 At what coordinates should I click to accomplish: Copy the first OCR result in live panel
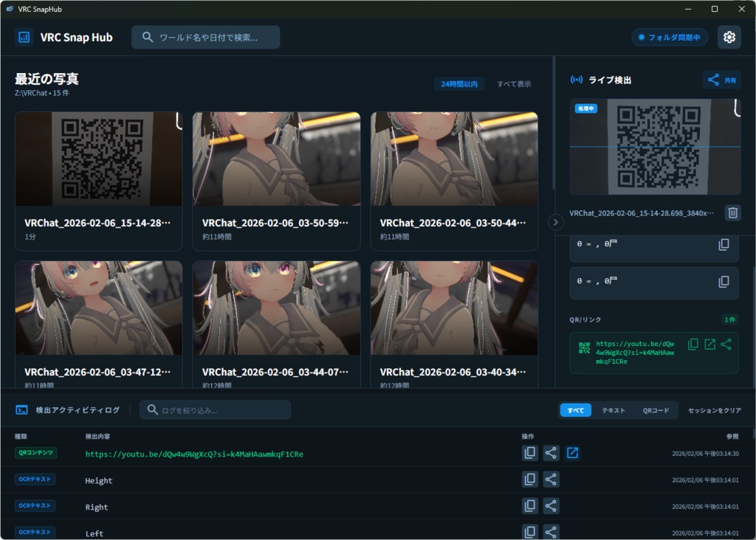click(724, 244)
